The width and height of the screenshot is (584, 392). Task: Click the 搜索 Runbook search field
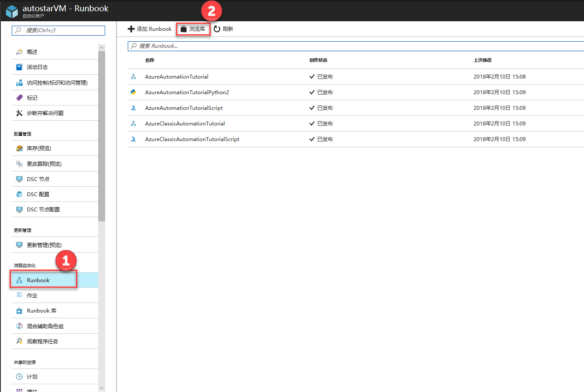click(x=356, y=46)
